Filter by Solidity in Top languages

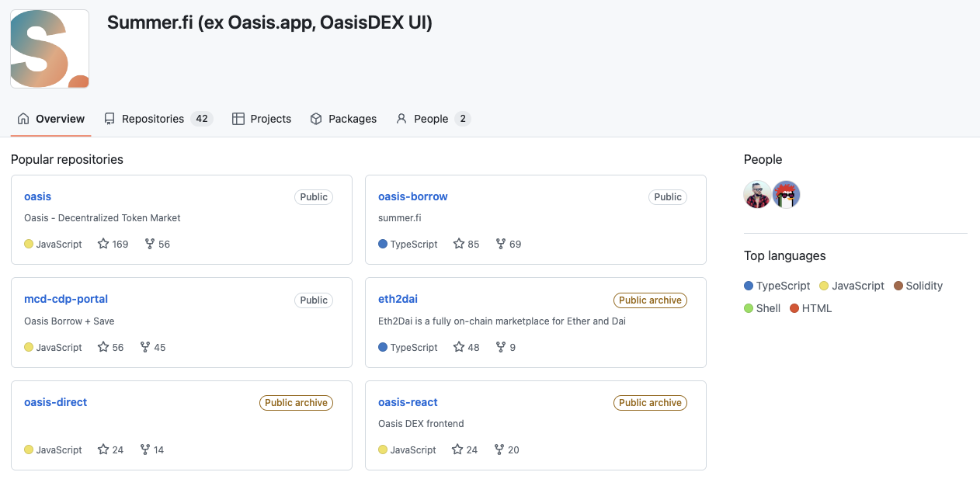point(919,286)
